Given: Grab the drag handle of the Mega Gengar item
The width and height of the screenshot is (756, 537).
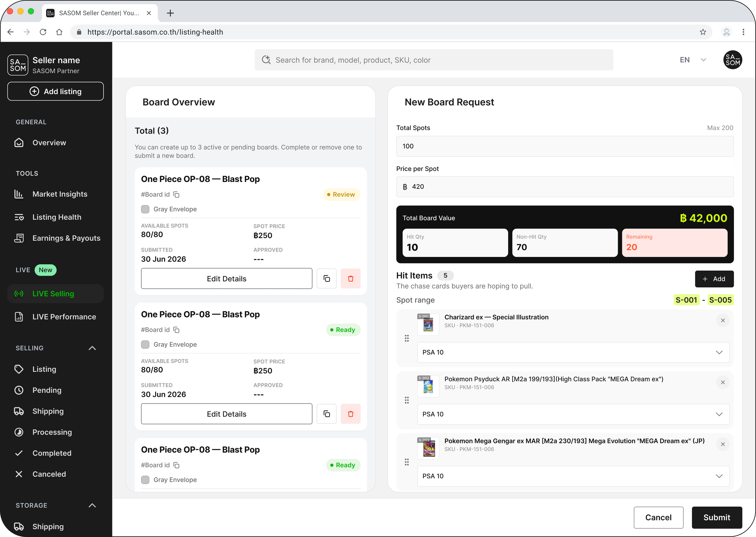Looking at the screenshot, I should click(407, 462).
